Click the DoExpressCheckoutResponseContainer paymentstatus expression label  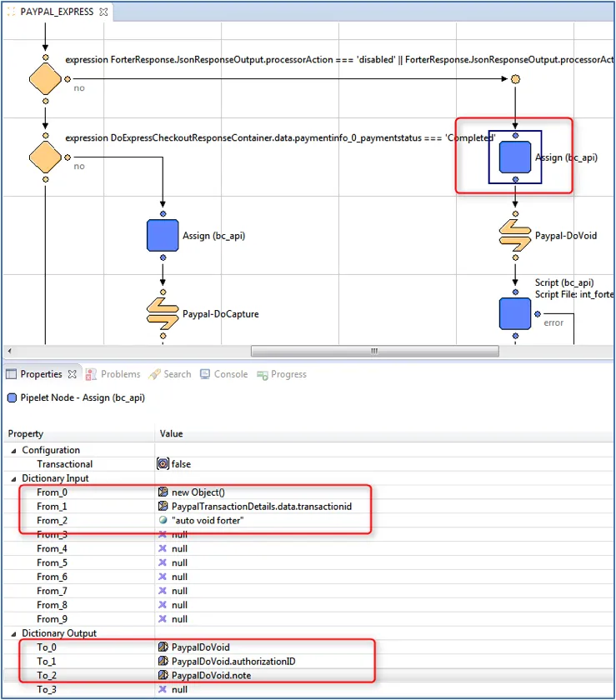[x=281, y=137]
